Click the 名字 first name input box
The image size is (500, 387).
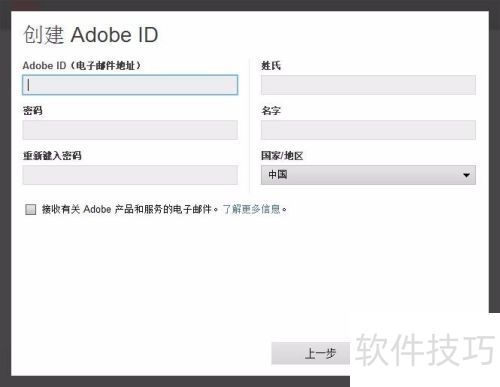tap(368, 130)
